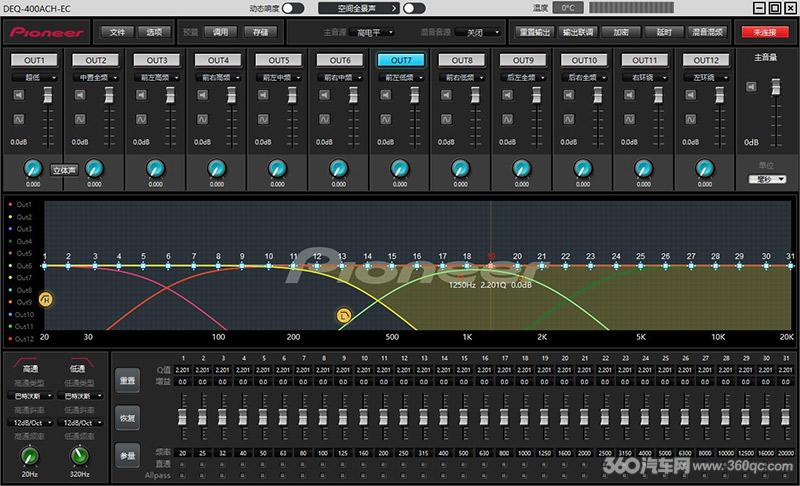Open the main source (主音源) dropdown
The width and height of the screenshot is (800, 486).
371,33
